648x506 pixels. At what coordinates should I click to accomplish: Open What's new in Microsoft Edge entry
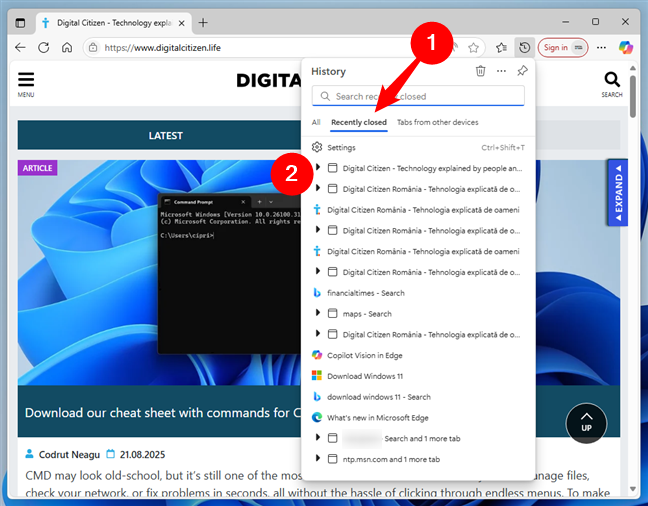point(418,418)
